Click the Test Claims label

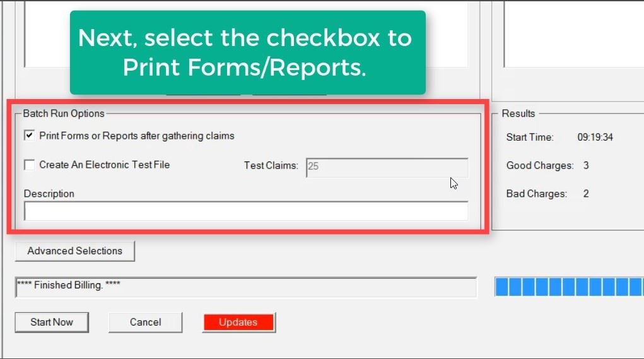point(271,166)
